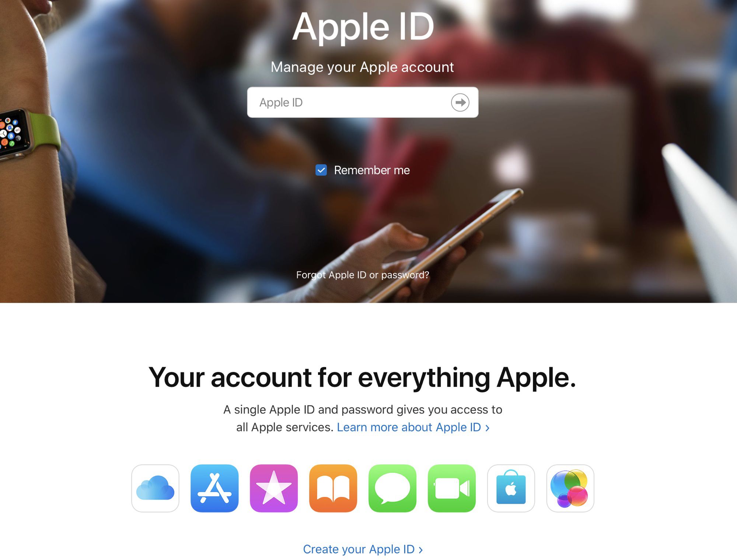Click the Apple Store bag icon
Screen dimensions: 737x560
click(511, 488)
